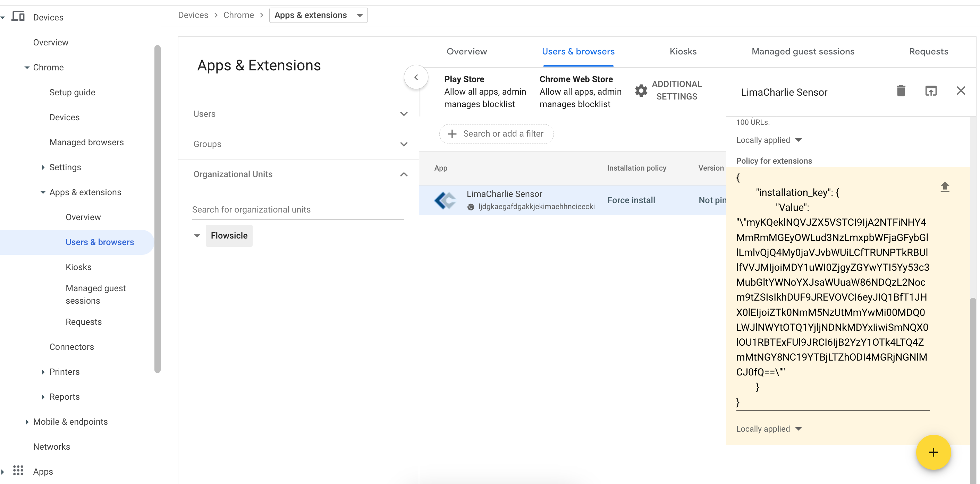Click Chrome Web Store icon beside extension ID
This screenshot has height=484, width=980.
coord(471,207)
